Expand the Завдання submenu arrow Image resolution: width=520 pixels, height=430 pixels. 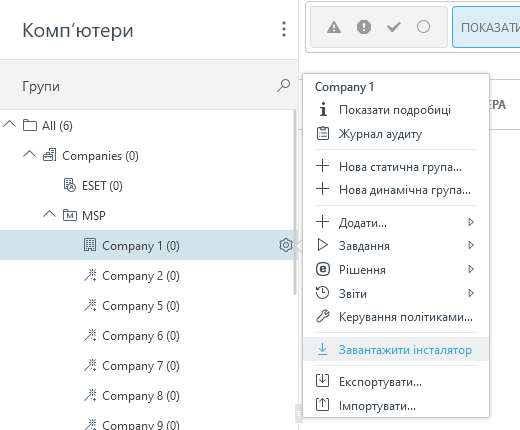(471, 245)
